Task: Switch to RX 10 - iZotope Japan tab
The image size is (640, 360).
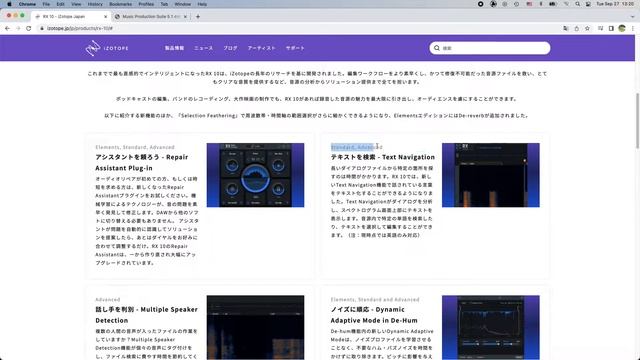Action: (70, 17)
